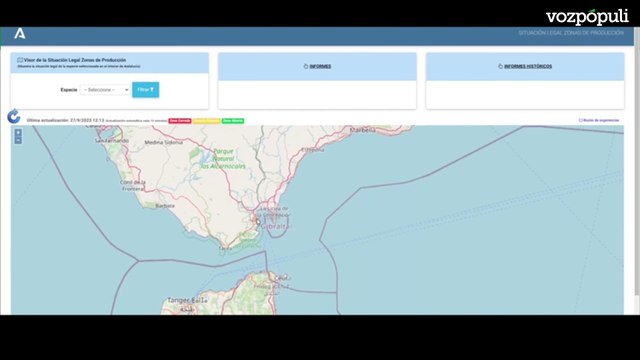Click the red Zona Cerrada legend badge
The image size is (640, 360).
180,121
